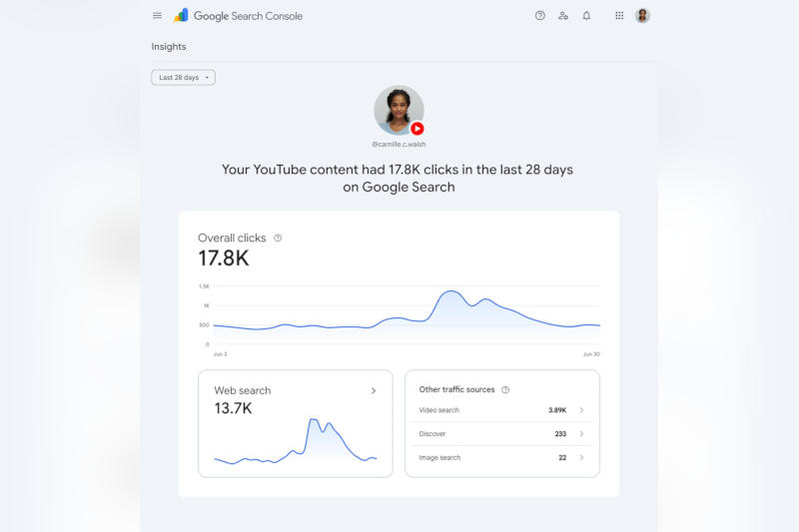Click the 17.8K overall clicks value
Image resolution: width=799 pixels, height=532 pixels.
coord(224,259)
